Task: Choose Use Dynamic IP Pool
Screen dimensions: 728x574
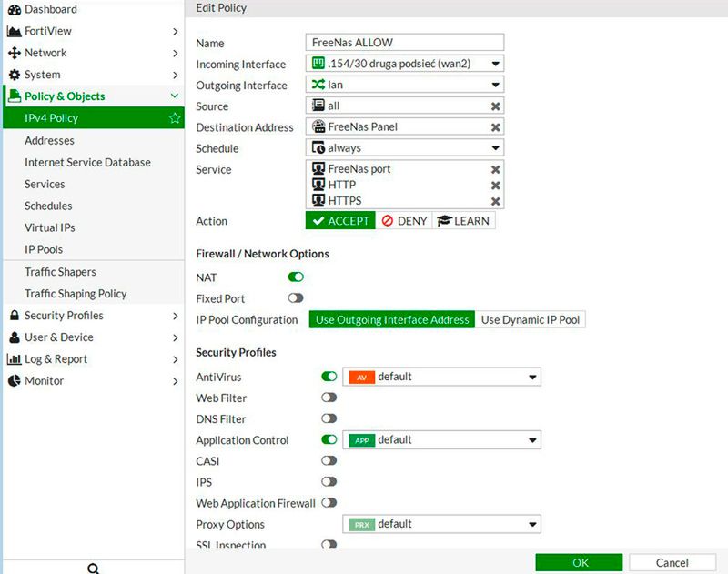Action: pos(531,319)
